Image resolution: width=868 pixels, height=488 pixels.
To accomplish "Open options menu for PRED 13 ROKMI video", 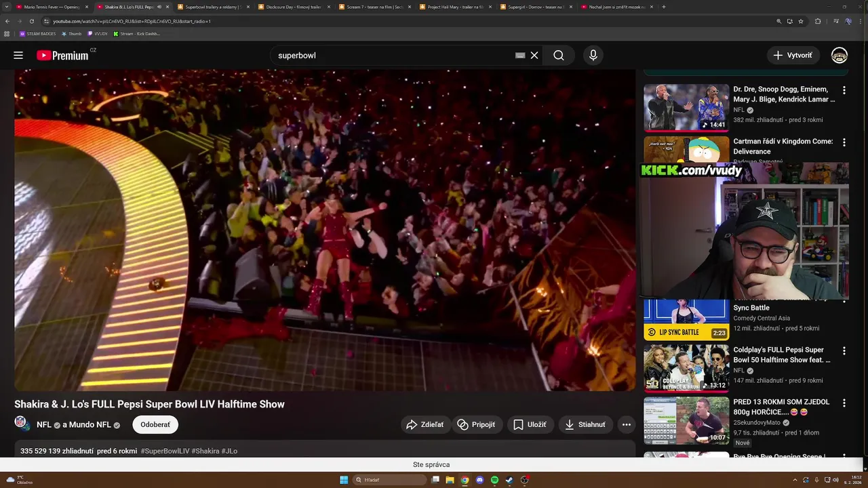I will click(x=844, y=403).
